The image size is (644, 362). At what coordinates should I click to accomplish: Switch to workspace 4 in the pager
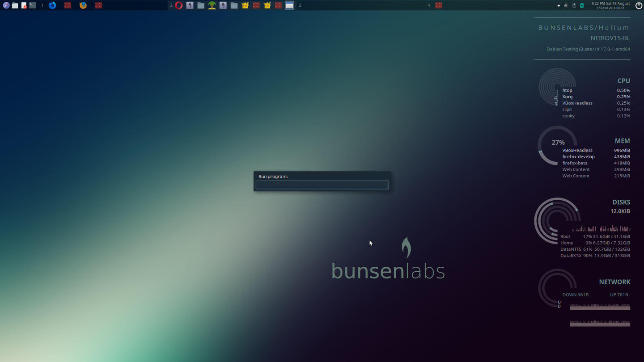(428, 5)
